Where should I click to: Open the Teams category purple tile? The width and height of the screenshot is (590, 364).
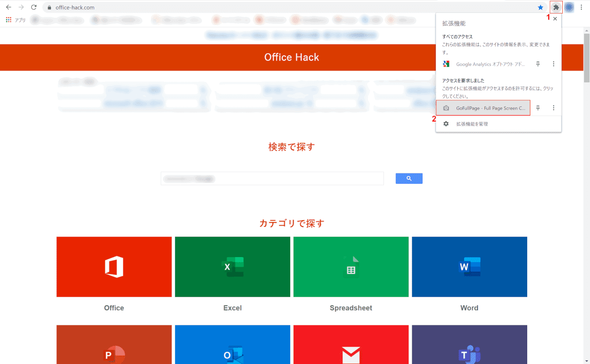[x=469, y=344]
